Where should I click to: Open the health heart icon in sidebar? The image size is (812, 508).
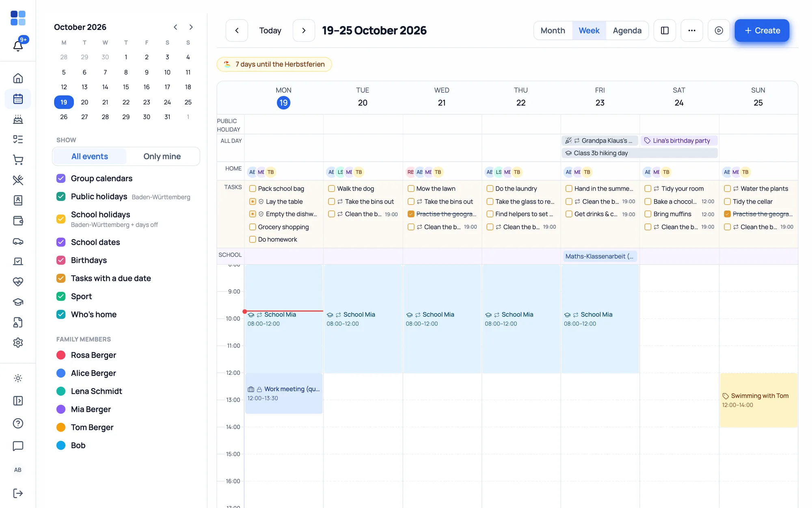[18, 282]
